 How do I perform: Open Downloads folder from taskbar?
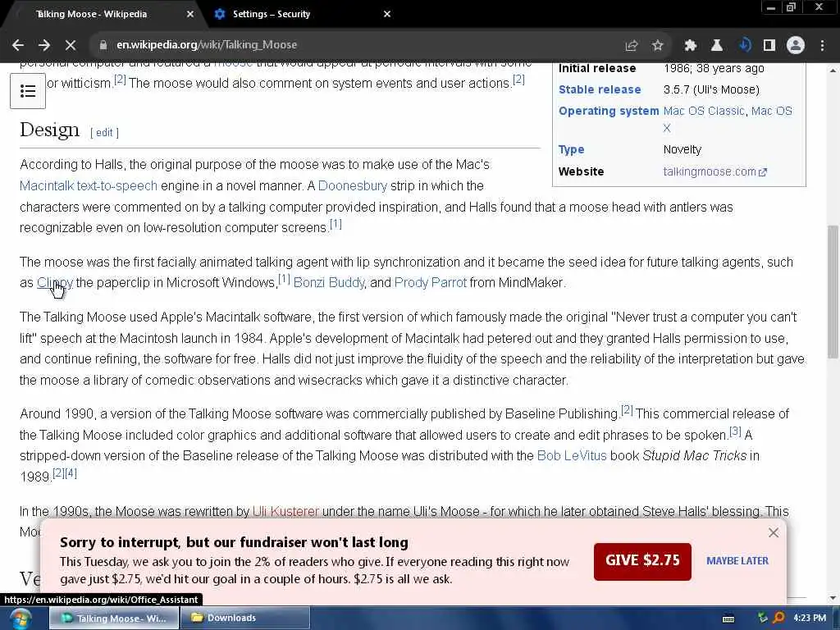click(x=245, y=619)
